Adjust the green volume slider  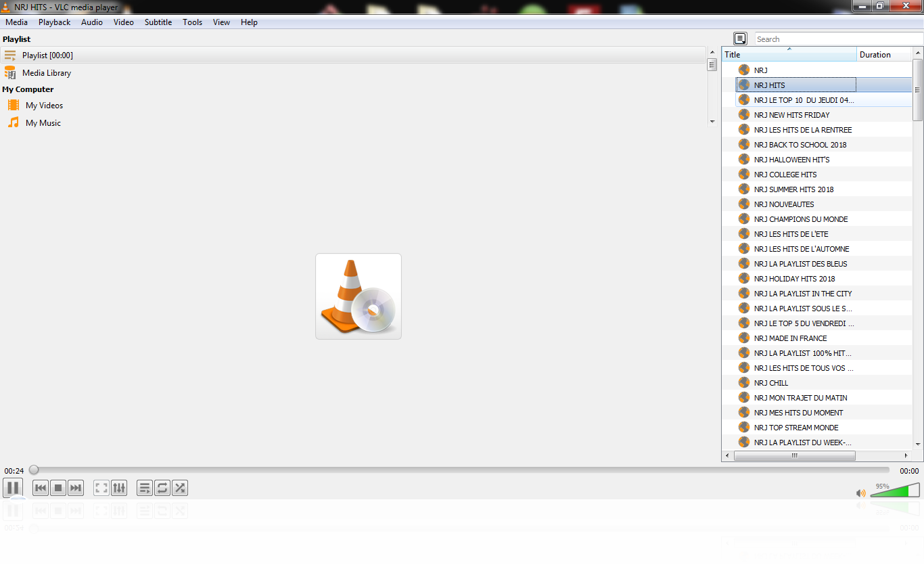click(x=894, y=492)
